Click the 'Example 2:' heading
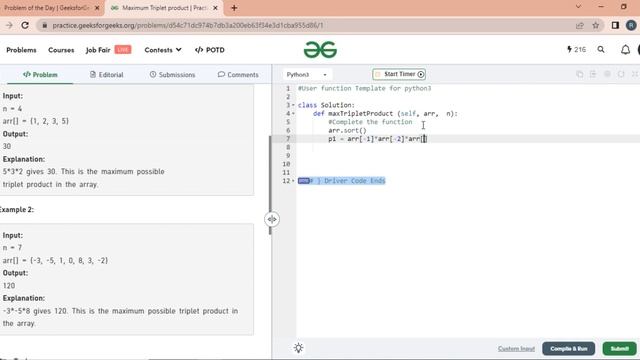The image size is (640, 360). 16,210
